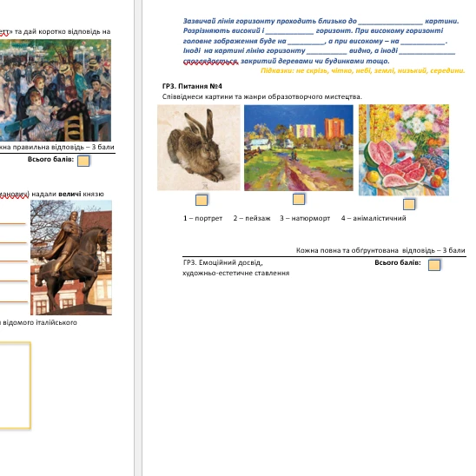Screen dimensions: 476x476
Task: Click the score box beside left 'Всього балів:'
Action: click(83, 161)
